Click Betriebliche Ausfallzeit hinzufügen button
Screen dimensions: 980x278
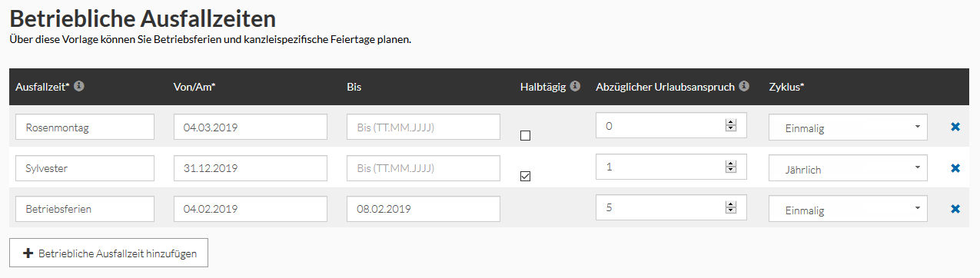click(108, 253)
